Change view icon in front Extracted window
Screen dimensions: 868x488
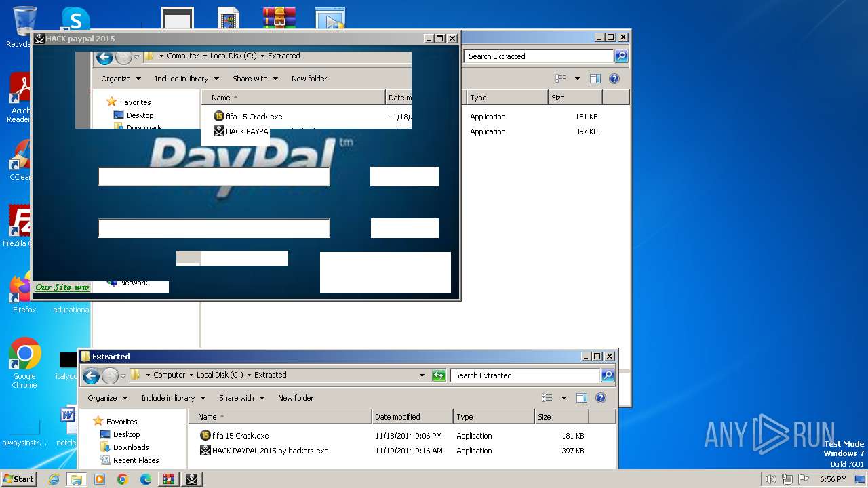547,398
